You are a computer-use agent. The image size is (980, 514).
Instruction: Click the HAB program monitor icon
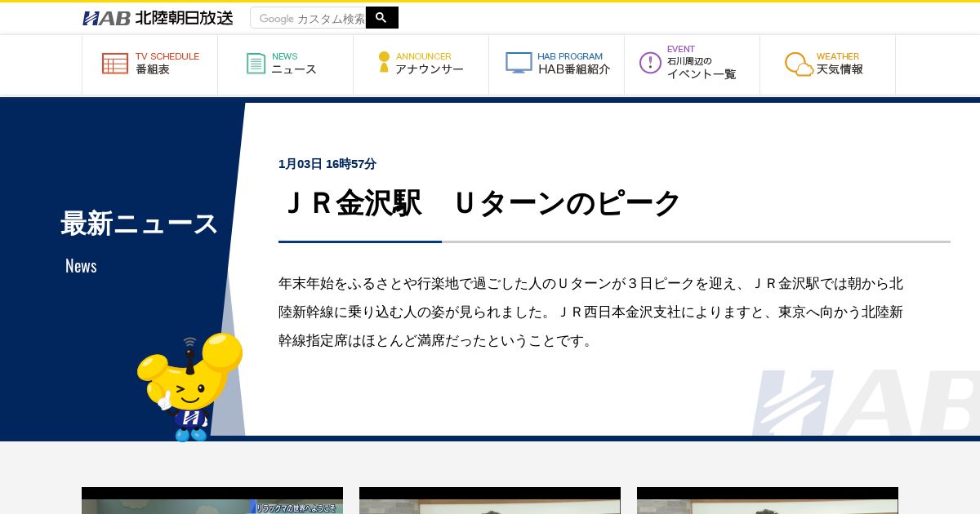(519, 63)
